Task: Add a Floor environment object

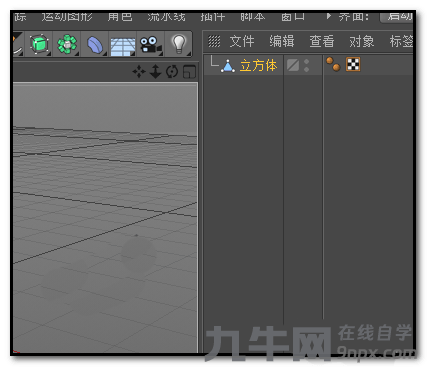Action: (x=123, y=46)
